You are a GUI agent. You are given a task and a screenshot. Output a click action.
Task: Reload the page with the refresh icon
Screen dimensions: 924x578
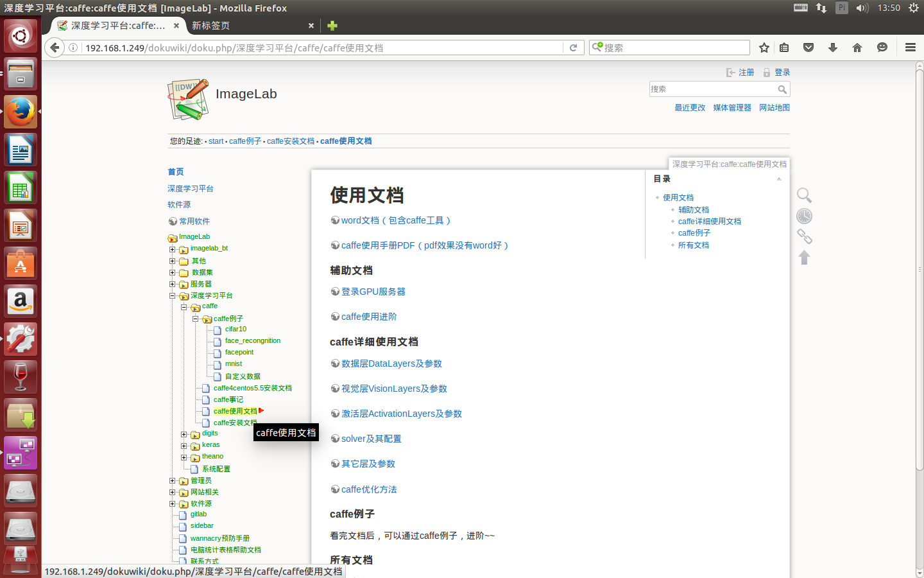[574, 48]
